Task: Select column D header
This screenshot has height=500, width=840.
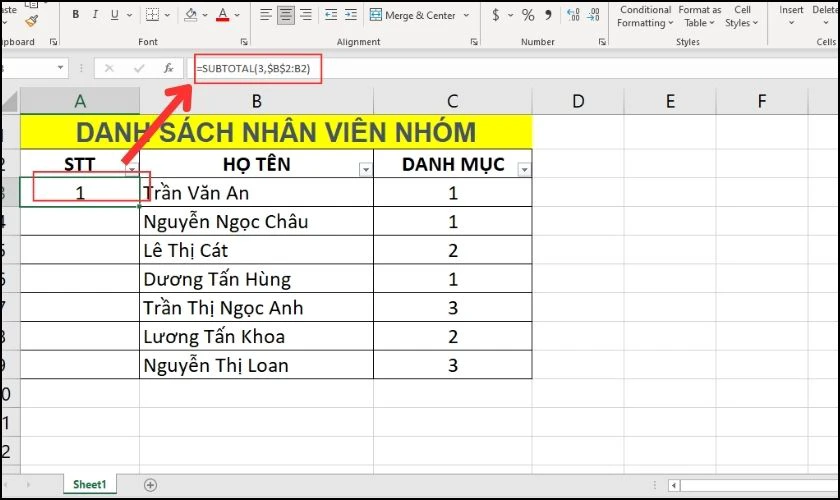Action: (578, 101)
